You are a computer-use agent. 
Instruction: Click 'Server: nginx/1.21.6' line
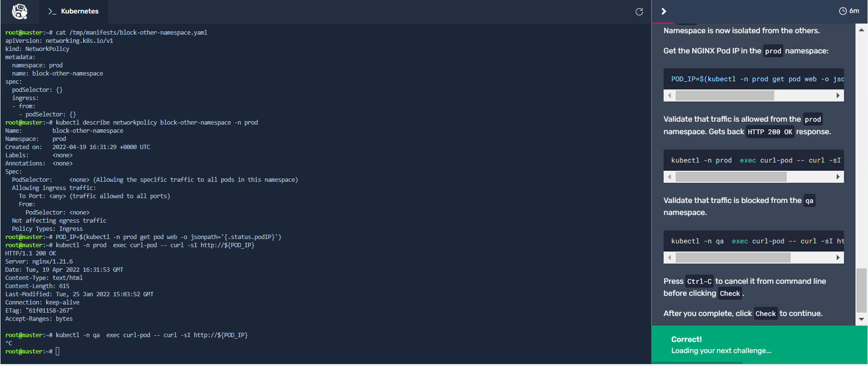coord(39,262)
